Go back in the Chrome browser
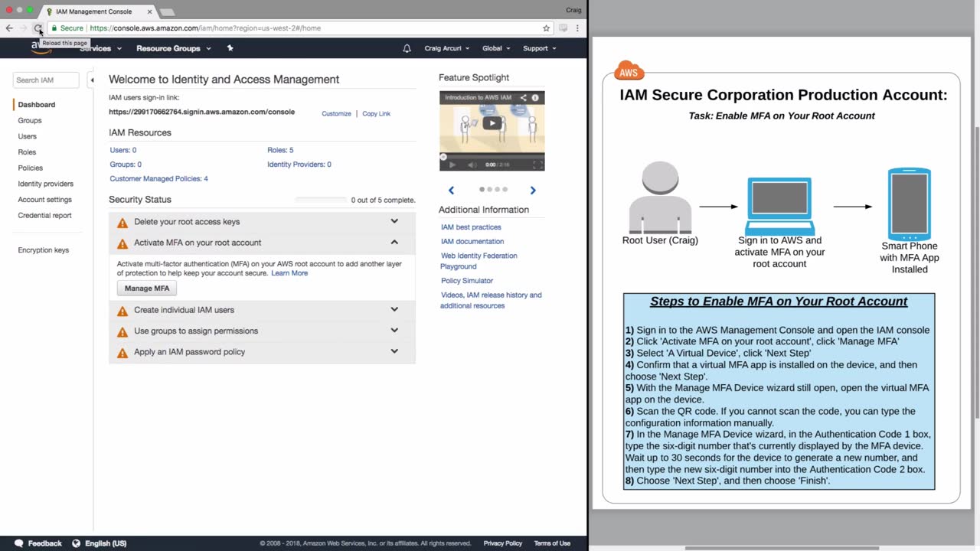Image resolution: width=980 pixels, height=551 pixels. [9, 28]
